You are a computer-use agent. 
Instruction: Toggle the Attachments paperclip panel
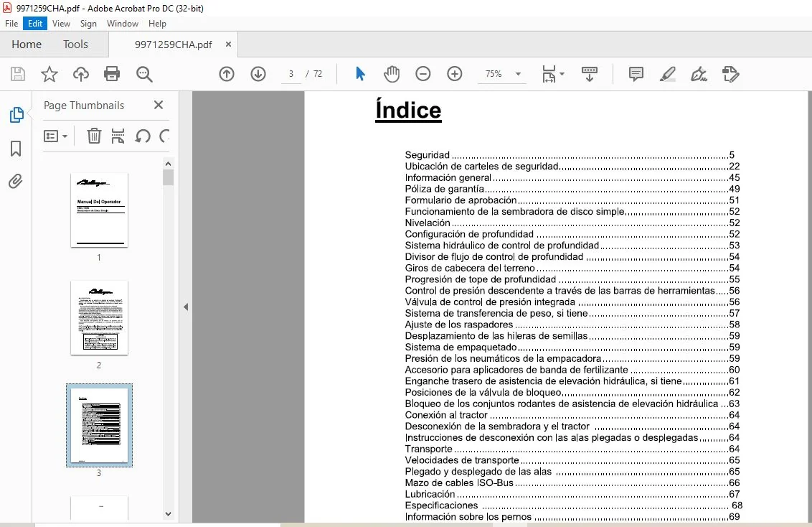click(16, 182)
